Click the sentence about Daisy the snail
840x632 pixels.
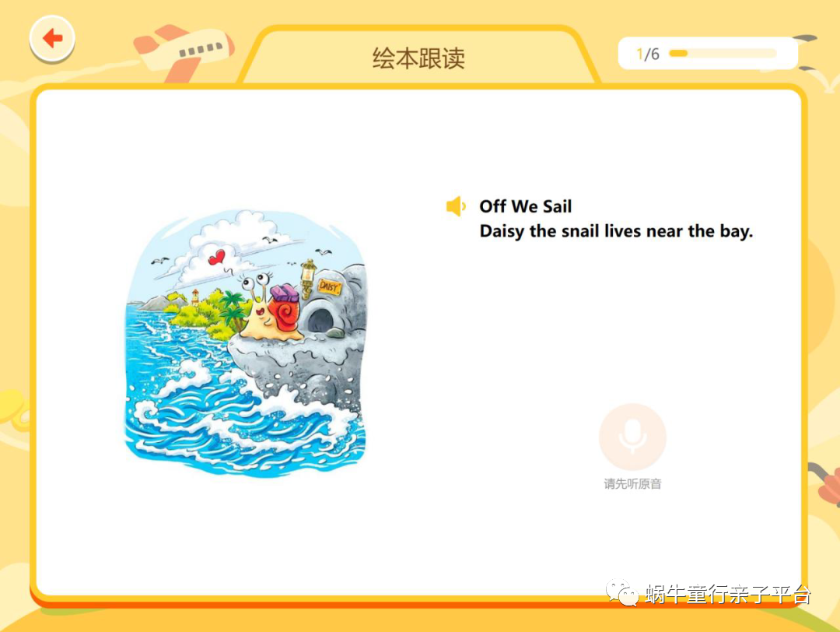pyautogui.click(x=616, y=231)
